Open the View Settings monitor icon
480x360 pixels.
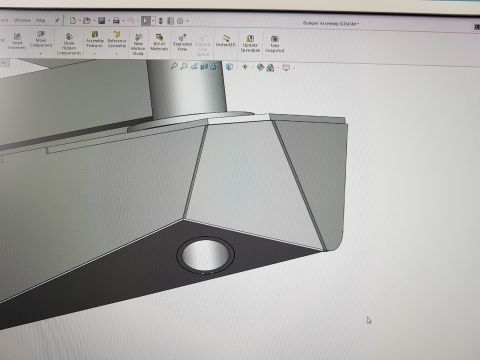pyautogui.click(x=286, y=68)
